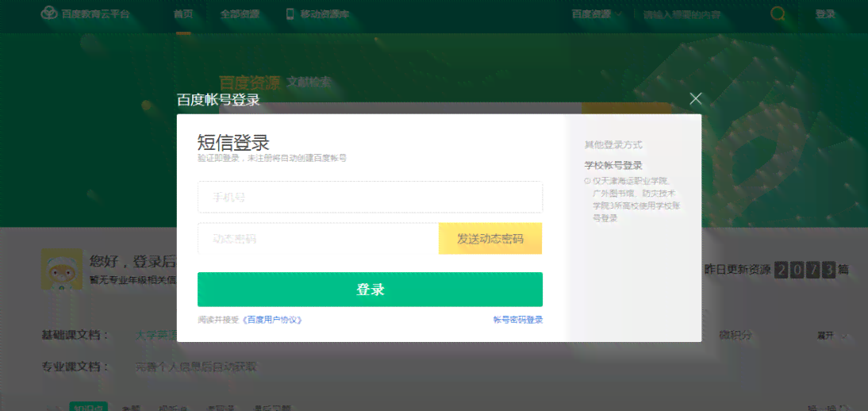Image resolution: width=868 pixels, height=411 pixels.
Task: Click the user avatar thumbnail
Action: [x=61, y=269]
